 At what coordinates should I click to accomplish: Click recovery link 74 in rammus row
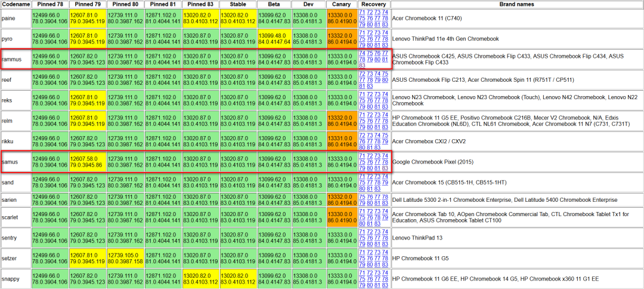[363, 53]
